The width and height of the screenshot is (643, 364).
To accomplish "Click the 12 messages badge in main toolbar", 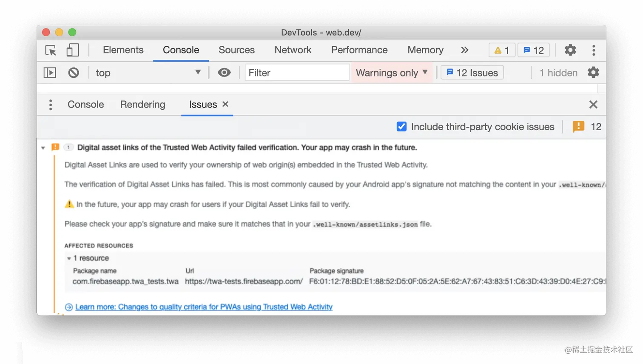I will point(534,50).
